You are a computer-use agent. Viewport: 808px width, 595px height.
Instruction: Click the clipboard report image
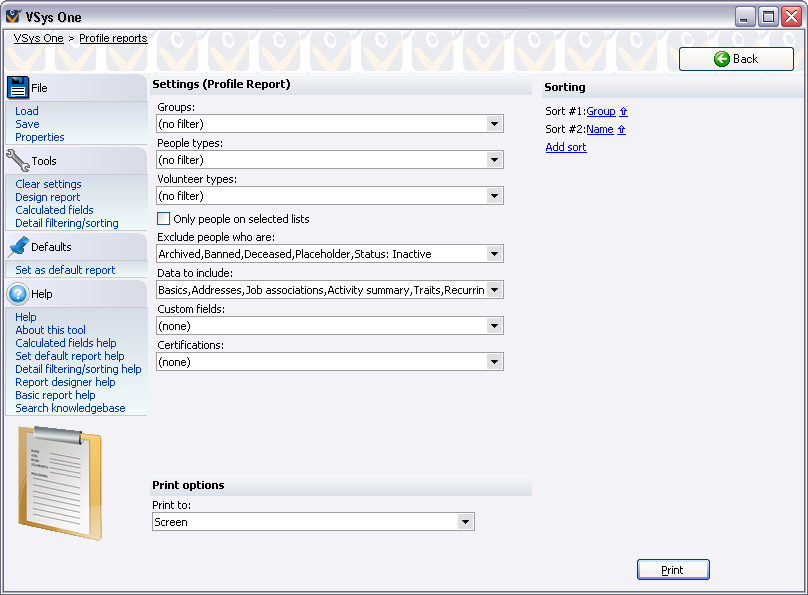pos(60,482)
